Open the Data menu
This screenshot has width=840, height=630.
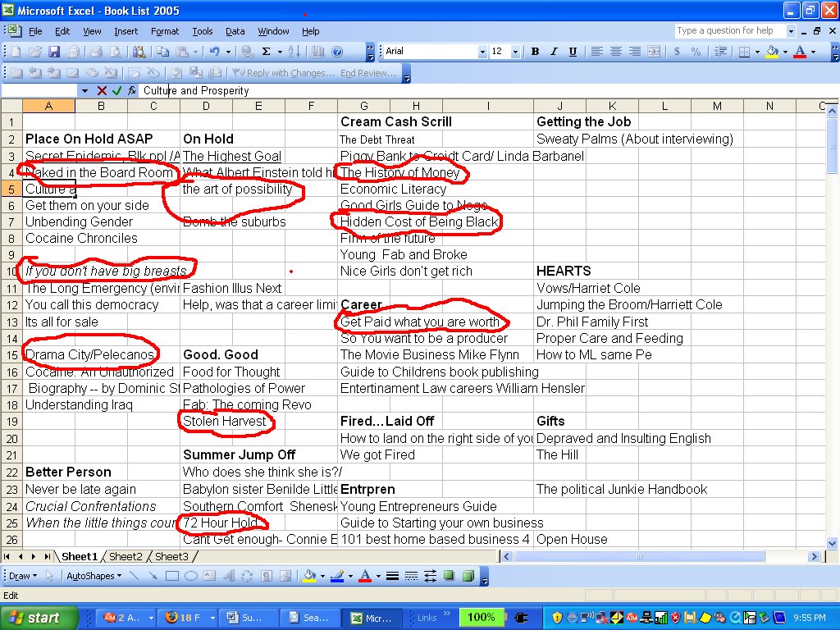[235, 32]
